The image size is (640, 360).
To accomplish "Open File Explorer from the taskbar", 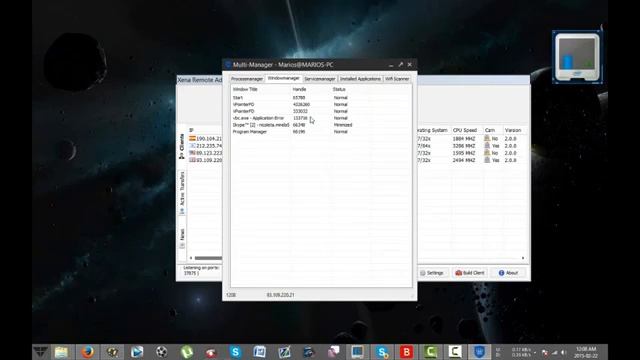I will (61, 352).
